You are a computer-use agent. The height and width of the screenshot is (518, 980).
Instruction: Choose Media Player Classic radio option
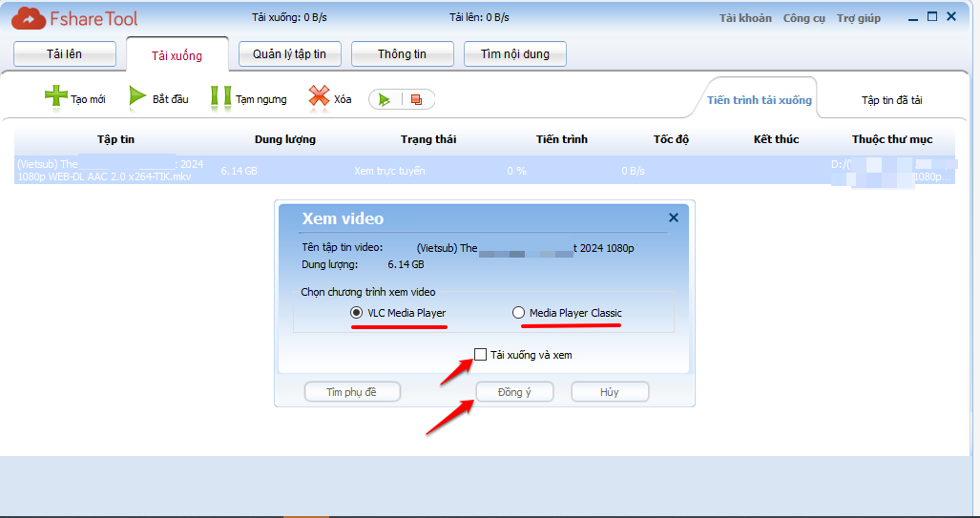519,313
